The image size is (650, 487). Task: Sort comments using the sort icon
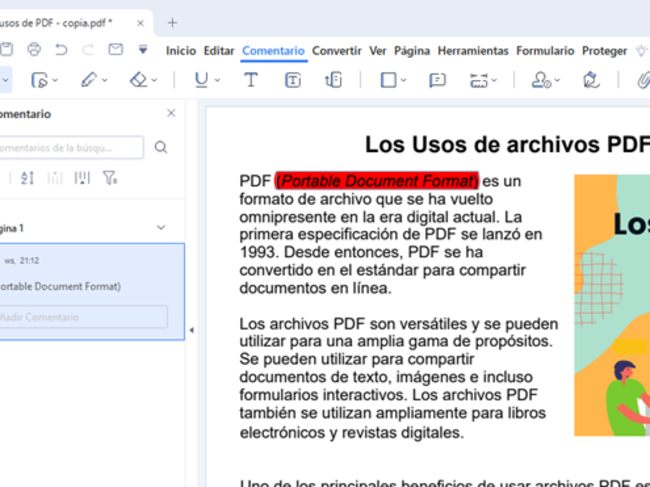click(27, 178)
